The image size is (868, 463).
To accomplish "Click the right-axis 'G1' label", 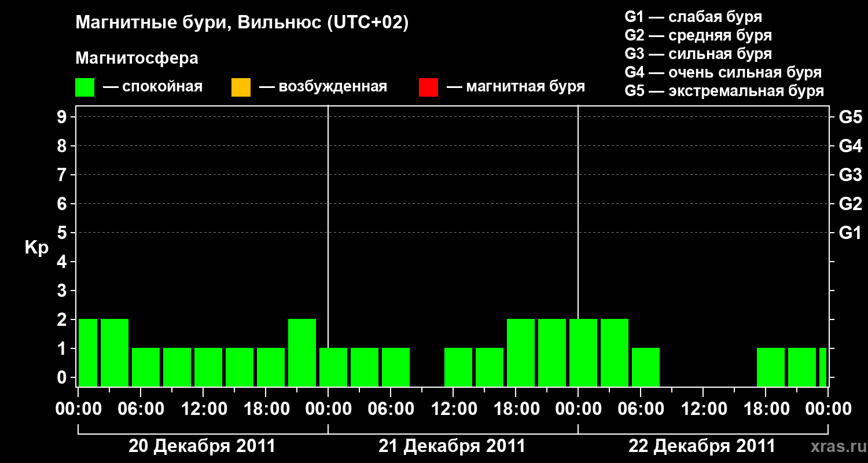I will pyautogui.click(x=850, y=233).
